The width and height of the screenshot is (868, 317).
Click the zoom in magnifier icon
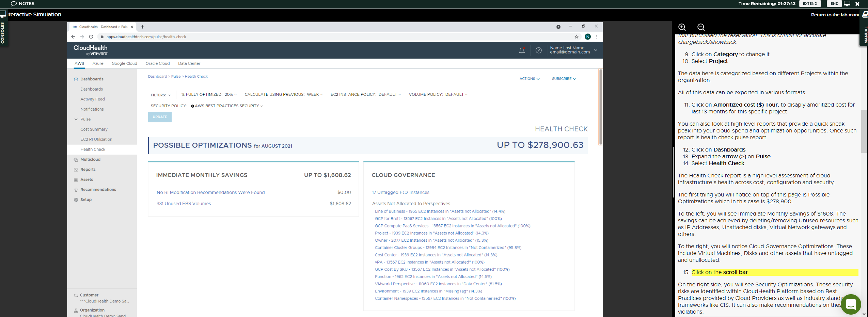[x=682, y=27]
